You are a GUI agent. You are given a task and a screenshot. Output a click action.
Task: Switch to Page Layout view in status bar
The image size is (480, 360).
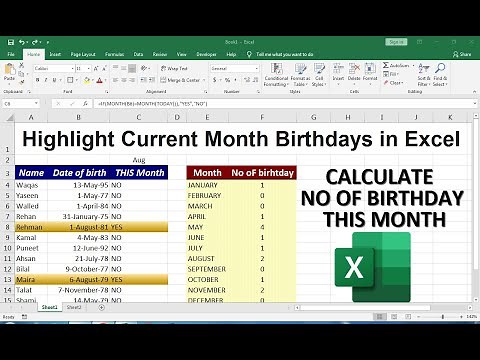point(394,317)
